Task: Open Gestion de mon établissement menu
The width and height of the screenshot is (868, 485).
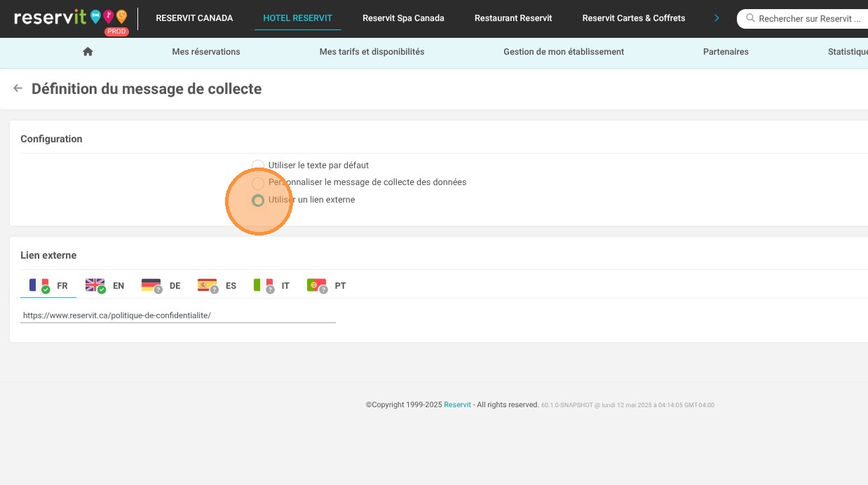Action: [x=564, y=52]
